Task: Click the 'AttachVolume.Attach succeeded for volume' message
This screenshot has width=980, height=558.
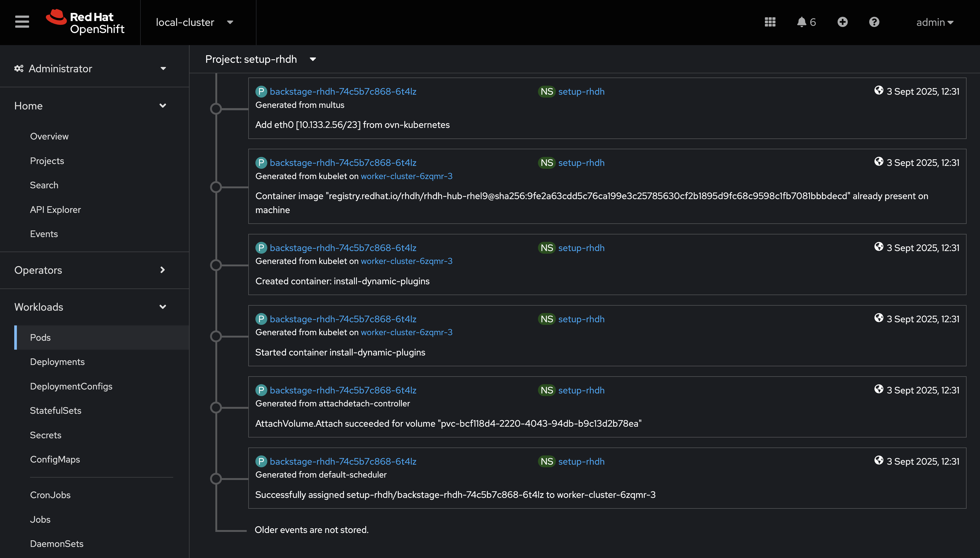Action: point(448,424)
